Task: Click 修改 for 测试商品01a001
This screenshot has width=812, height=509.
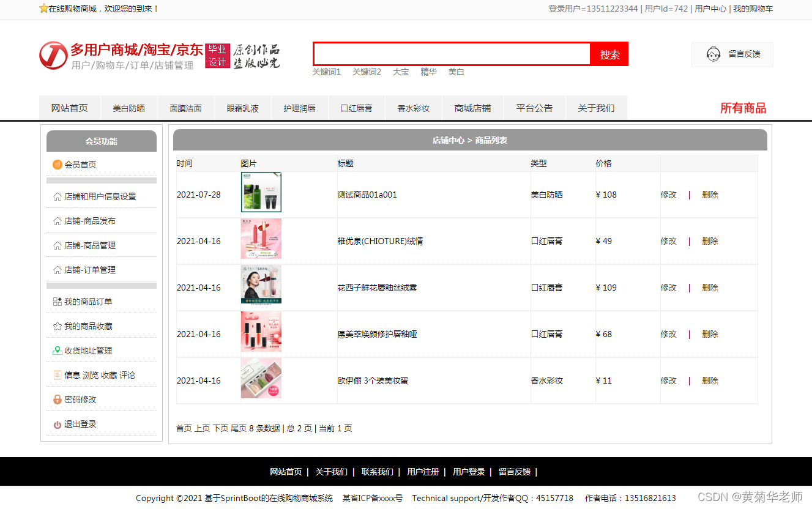Action: pos(668,194)
